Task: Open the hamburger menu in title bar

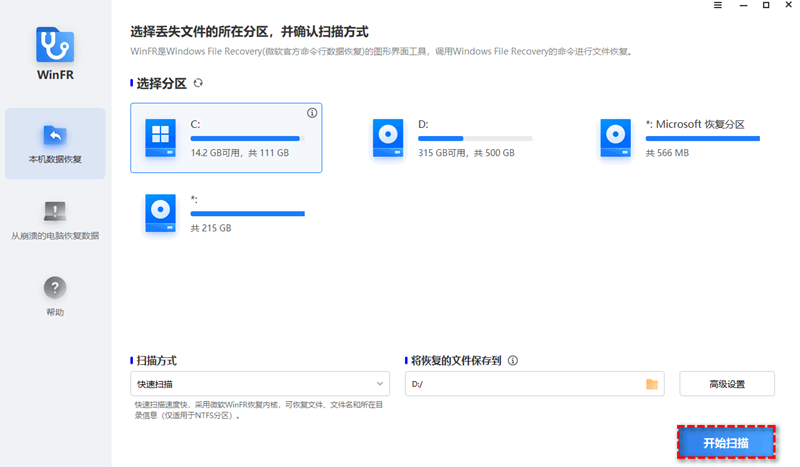Action: click(717, 6)
